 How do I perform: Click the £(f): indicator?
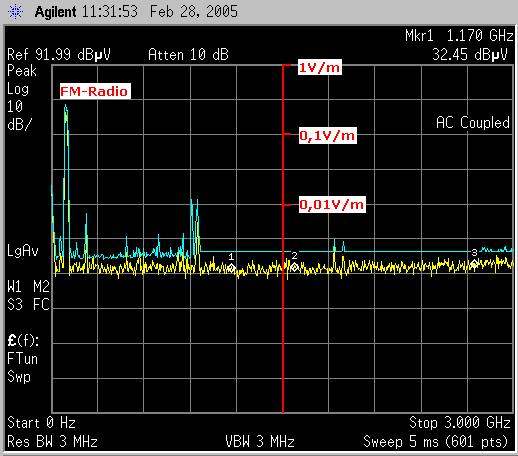23,341
